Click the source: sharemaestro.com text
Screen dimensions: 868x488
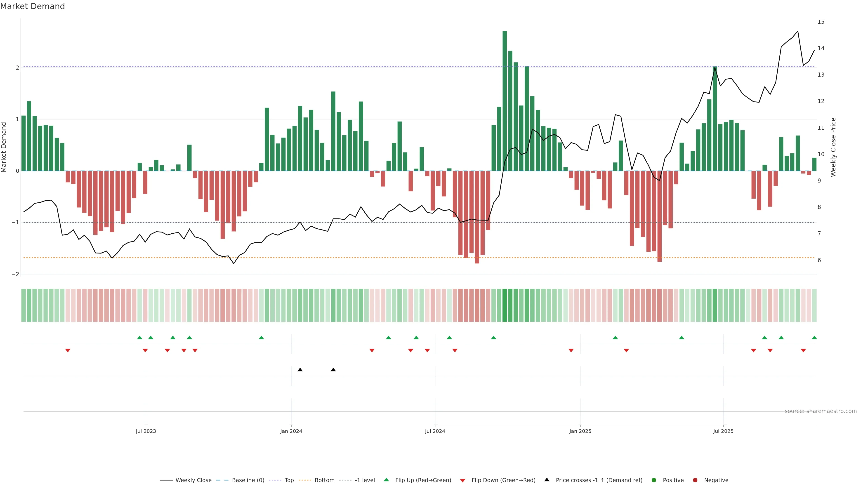tap(821, 411)
